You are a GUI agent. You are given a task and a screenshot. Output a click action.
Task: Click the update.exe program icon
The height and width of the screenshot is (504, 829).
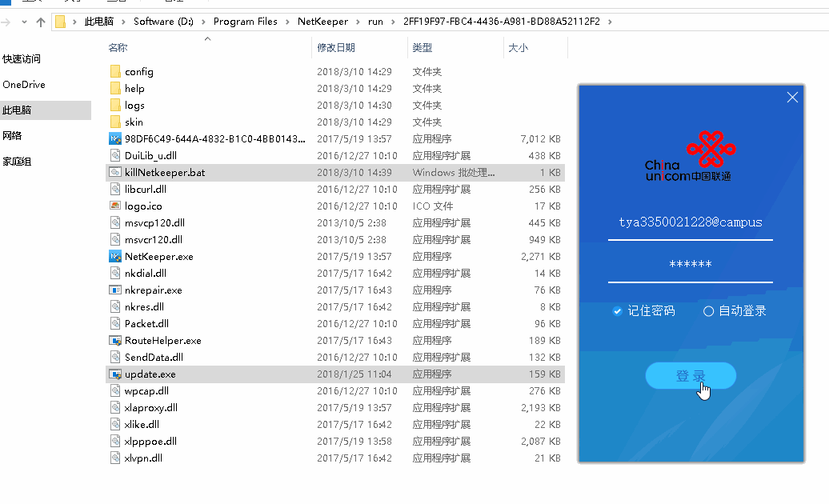115,374
